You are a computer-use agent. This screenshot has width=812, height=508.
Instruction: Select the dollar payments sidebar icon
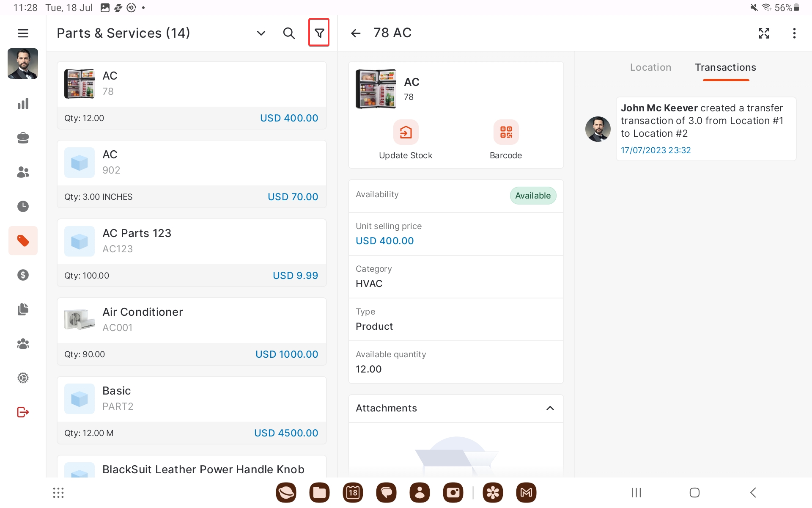[23, 275]
